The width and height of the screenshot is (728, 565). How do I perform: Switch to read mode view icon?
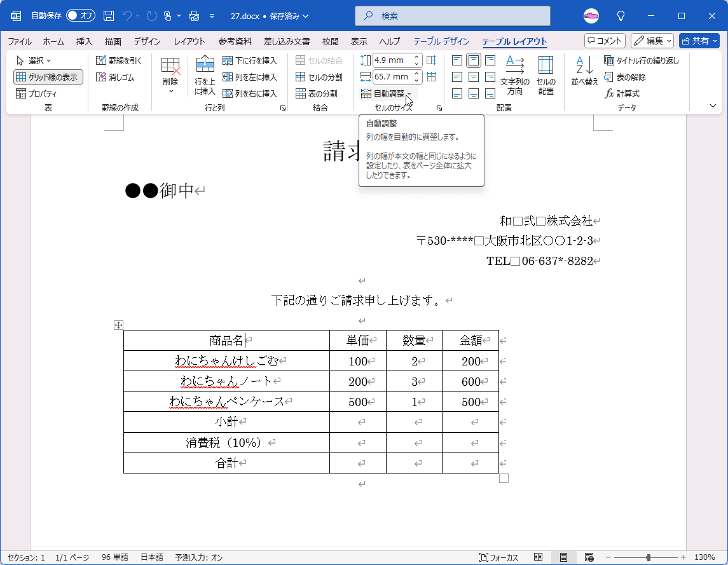click(538, 557)
